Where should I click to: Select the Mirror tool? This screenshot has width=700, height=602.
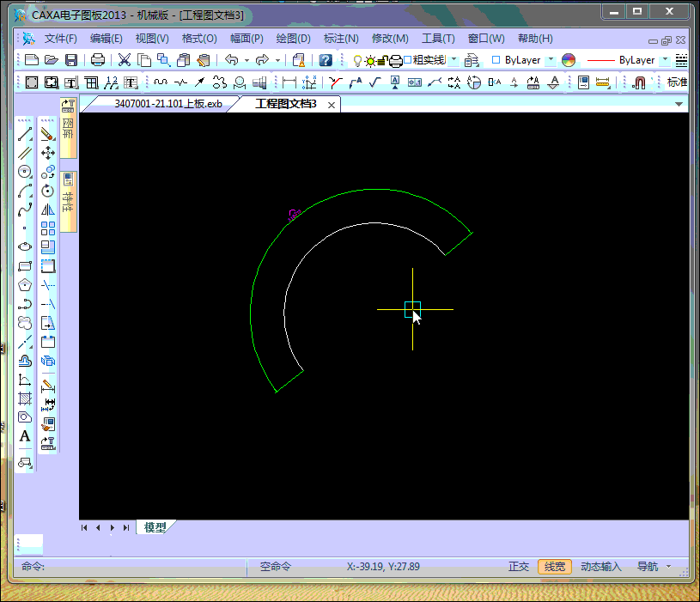[x=48, y=210]
